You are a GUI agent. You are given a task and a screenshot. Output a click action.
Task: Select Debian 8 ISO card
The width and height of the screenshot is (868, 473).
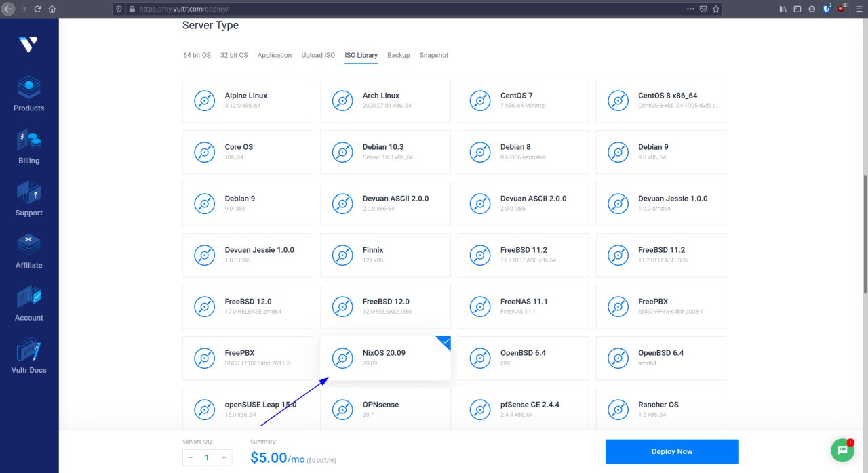[523, 152]
